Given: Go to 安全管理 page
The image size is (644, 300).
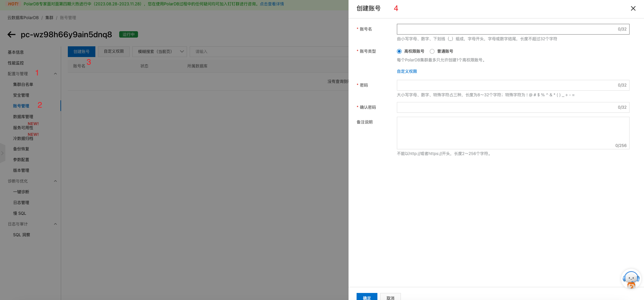Looking at the screenshot, I should point(21,95).
